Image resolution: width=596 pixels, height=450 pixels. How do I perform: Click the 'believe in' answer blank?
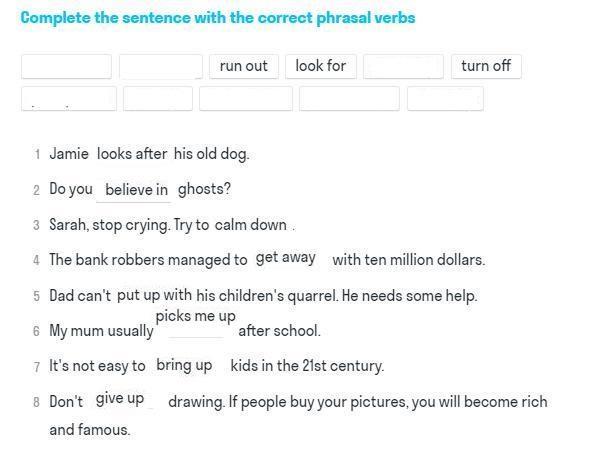[136, 190]
